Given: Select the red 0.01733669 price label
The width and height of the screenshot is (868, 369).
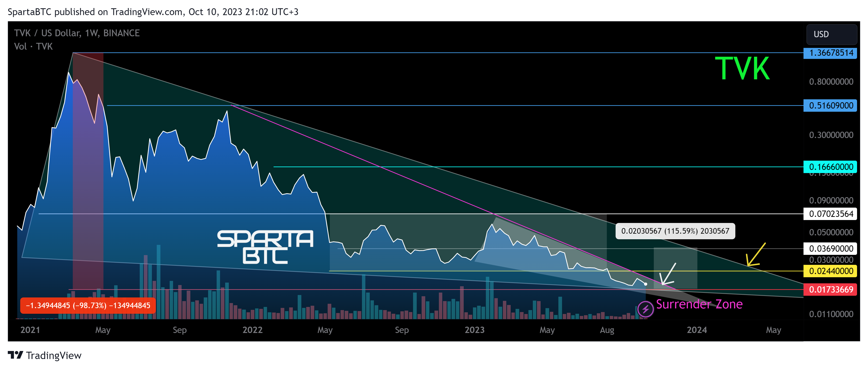Looking at the screenshot, I should pyautogui.click(x=830, y=289).
